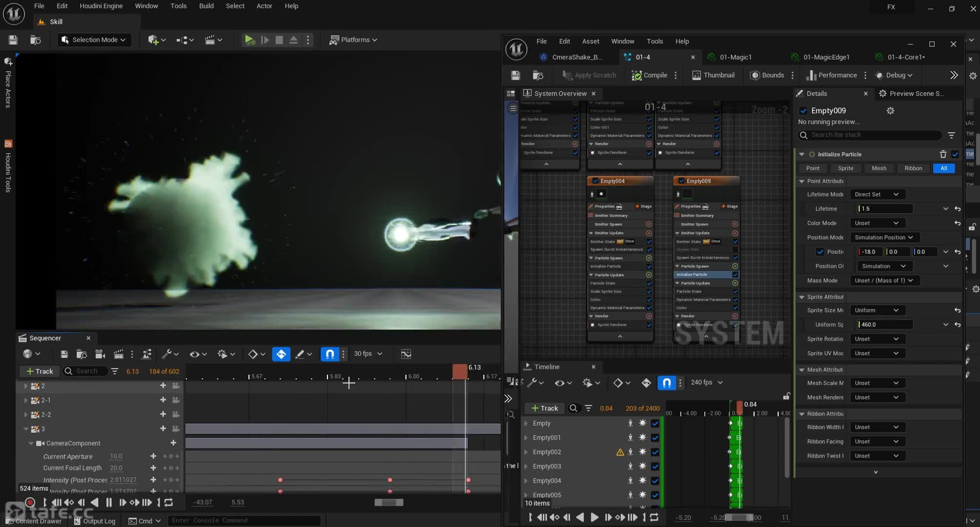Toggle the Position override checkbox

[x=820, y=252]
